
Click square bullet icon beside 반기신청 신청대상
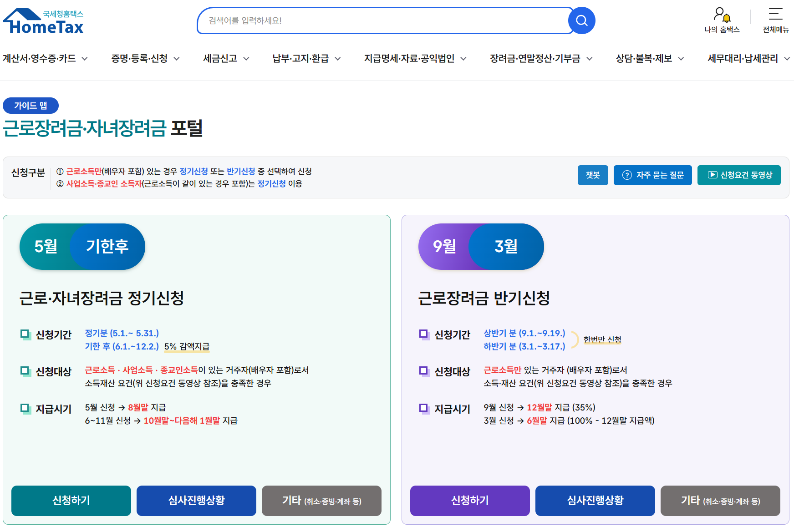click(424, 371)
